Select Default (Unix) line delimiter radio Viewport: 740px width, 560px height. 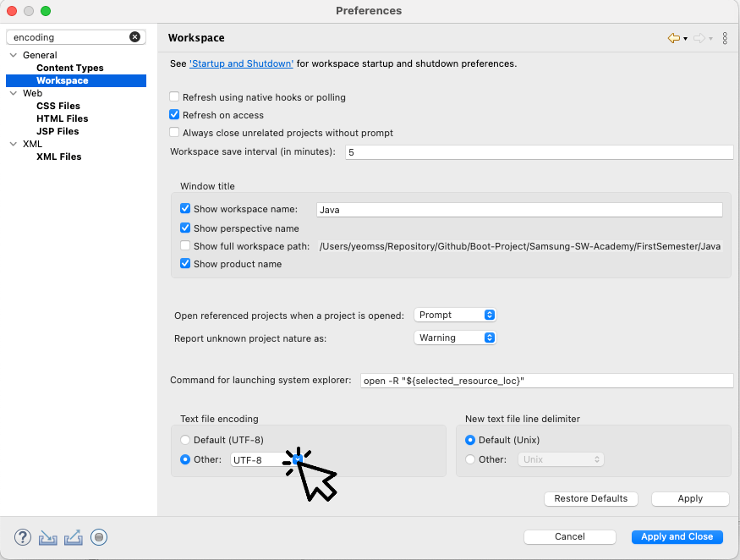[470, 440]
